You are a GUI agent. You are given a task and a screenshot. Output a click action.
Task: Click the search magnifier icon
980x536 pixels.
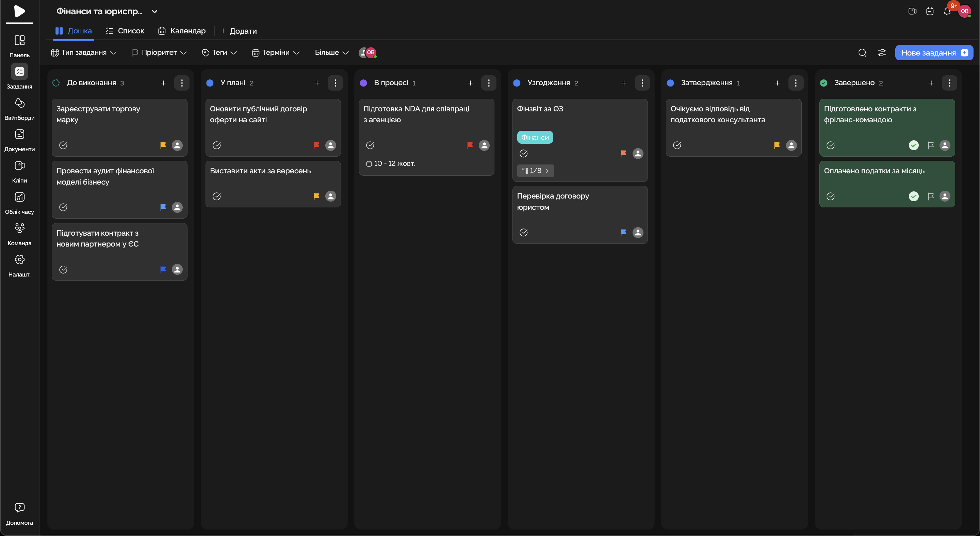tap(862, 53)
